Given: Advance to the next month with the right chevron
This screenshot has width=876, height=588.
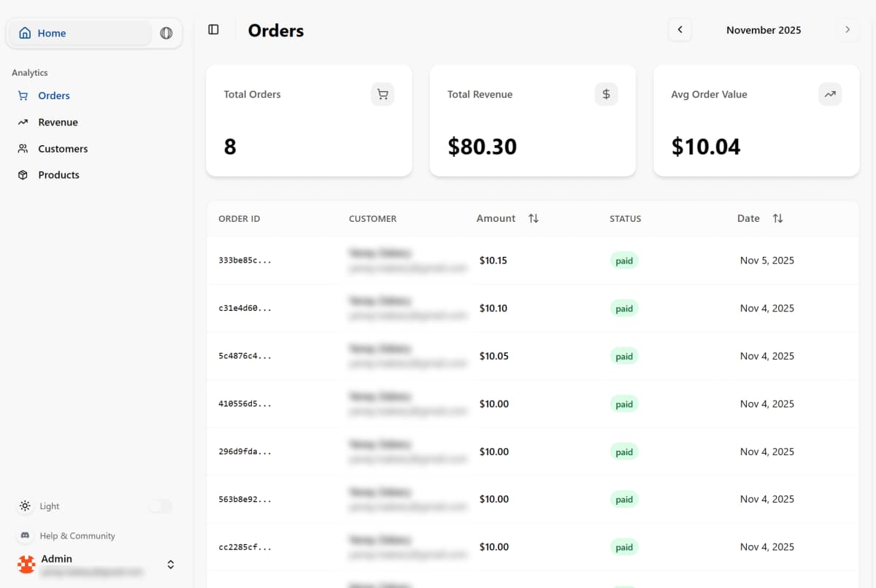Looking at the screenshot, I should (x=848, y=29).
